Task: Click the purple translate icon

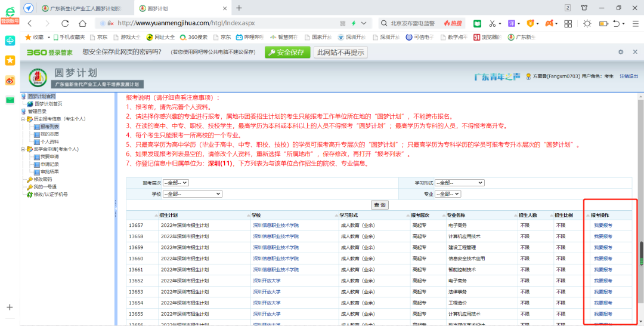Action: tap(512, 23)
